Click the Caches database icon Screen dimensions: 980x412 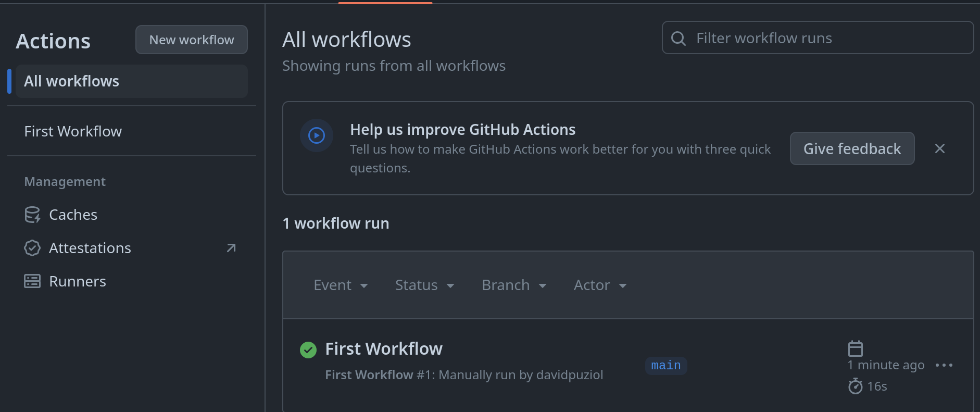[32, 215]
